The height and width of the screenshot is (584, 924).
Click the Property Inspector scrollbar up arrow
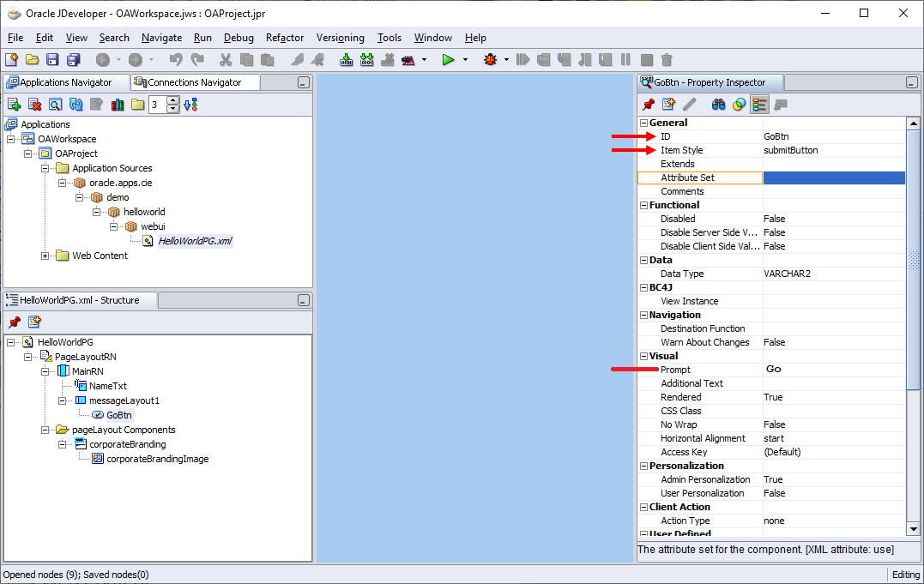[x=914, y=123]
